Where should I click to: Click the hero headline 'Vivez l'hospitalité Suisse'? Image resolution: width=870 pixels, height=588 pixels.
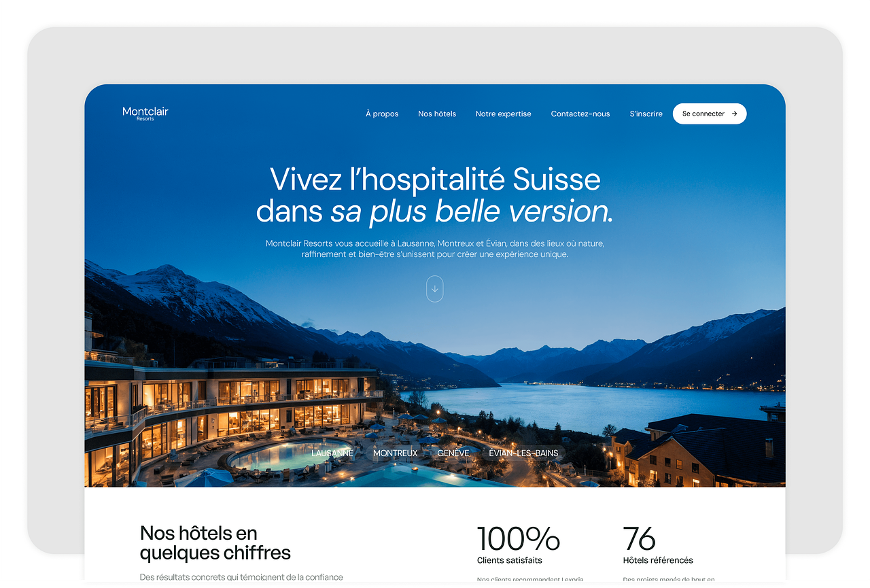pos(435,180)
